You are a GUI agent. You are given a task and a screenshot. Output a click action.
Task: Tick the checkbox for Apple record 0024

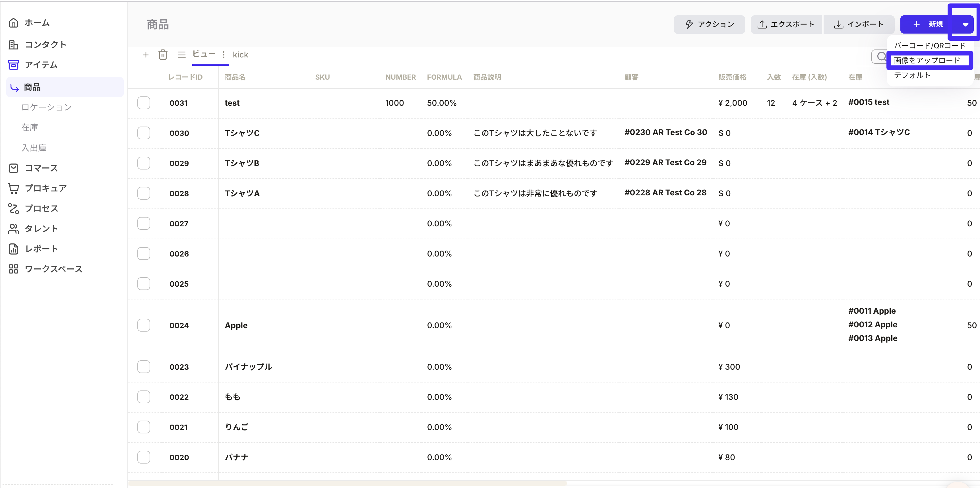(144, 325)
